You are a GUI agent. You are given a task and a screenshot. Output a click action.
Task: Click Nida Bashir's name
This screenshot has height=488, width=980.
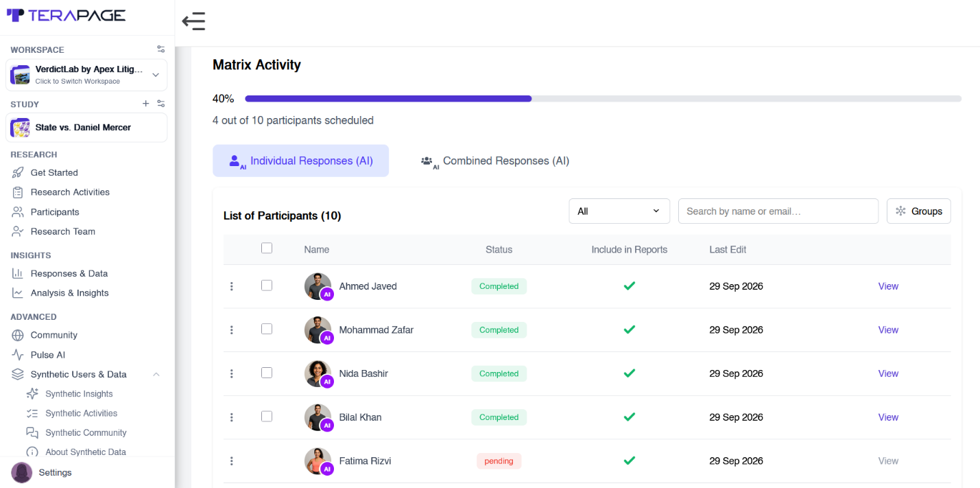pyautogui.click(x=363, y=373)
